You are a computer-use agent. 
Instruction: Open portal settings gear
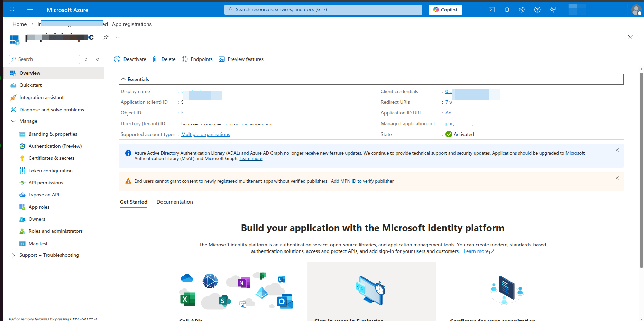click(x=522, y=10)
